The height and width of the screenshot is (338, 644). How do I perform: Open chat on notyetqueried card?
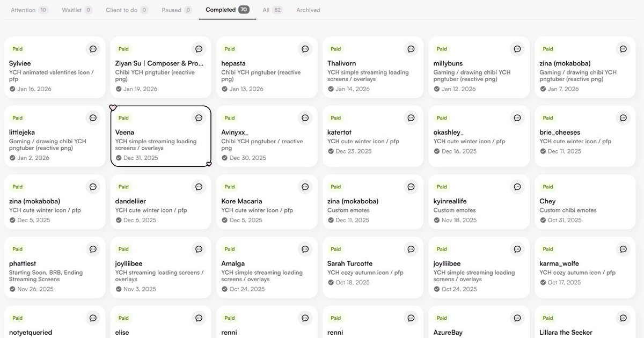[x=93, y=318]
